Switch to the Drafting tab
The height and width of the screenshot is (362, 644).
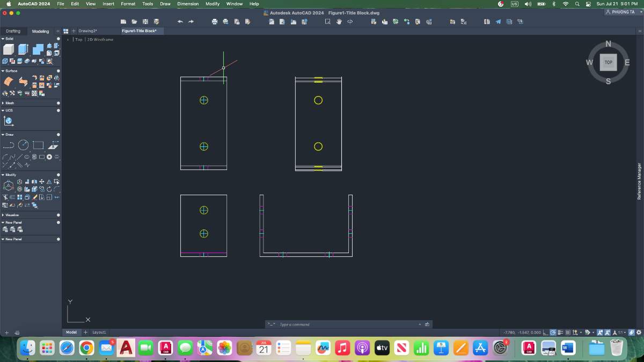tap(13, 31)
